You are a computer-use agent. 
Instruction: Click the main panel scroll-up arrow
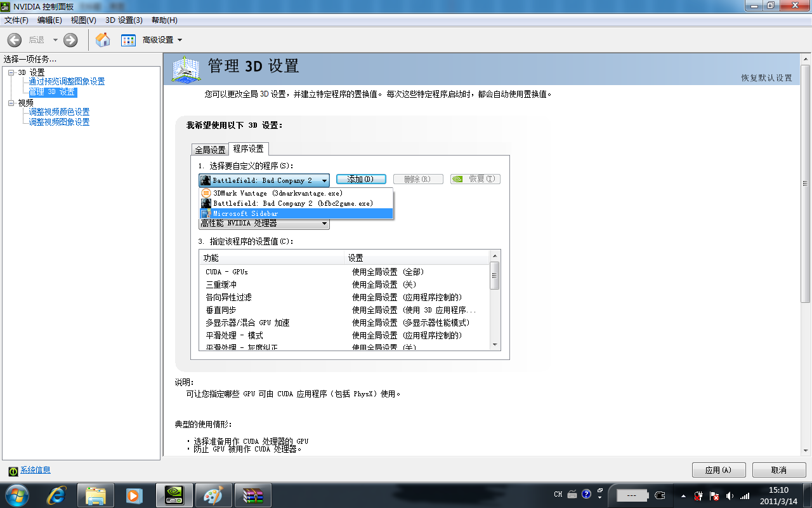coord(806,60)
